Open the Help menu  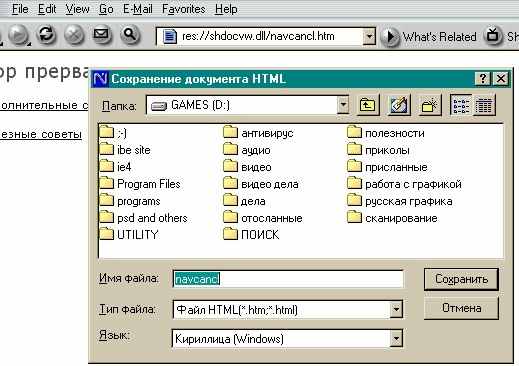coord(226,9)
